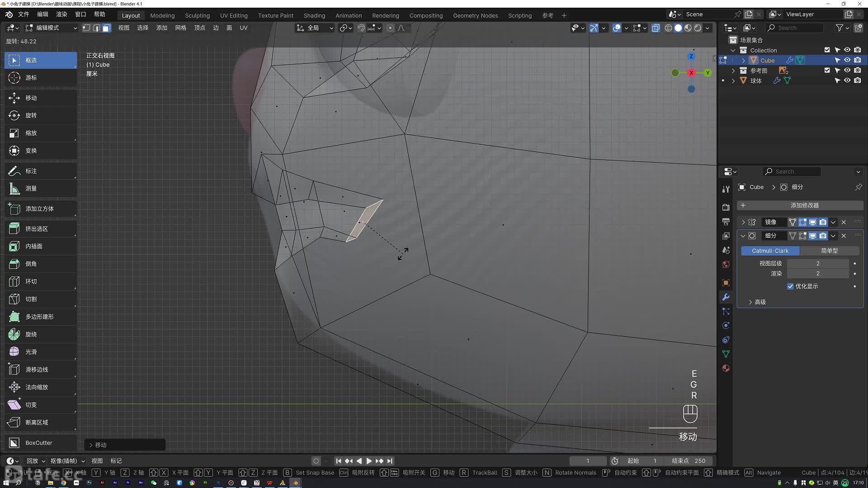The width and height of the screenshot is (868, 488).
Task: Select the 移动 move tool
Action: click(x=41, y=98)
